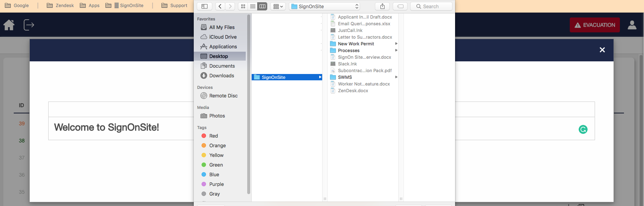Switch to list view in file dialog
The image size is (644, 206).
[253, 6]
